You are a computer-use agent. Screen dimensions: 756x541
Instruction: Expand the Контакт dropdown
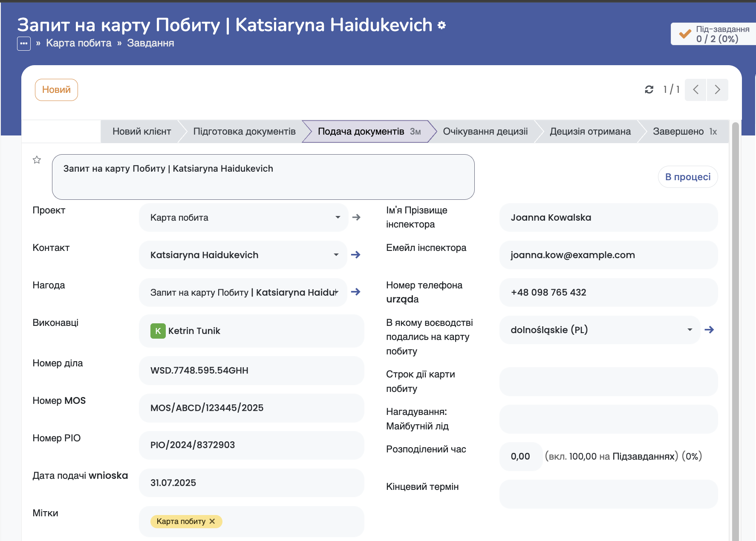point(336,255)
